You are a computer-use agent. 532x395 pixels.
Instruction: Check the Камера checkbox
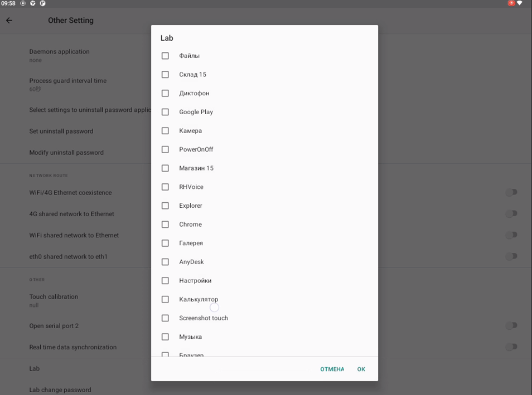tap(165, 131)
